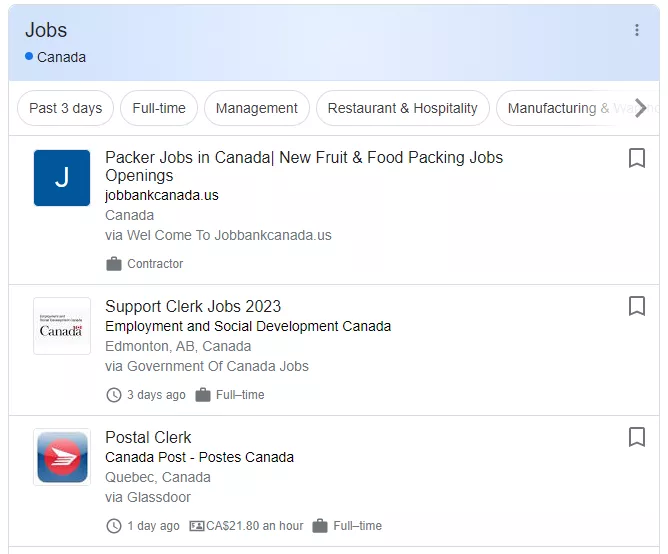668x554 pixels.
Task: Apply the Past 3 days filter
Action: tap(66, 108)
